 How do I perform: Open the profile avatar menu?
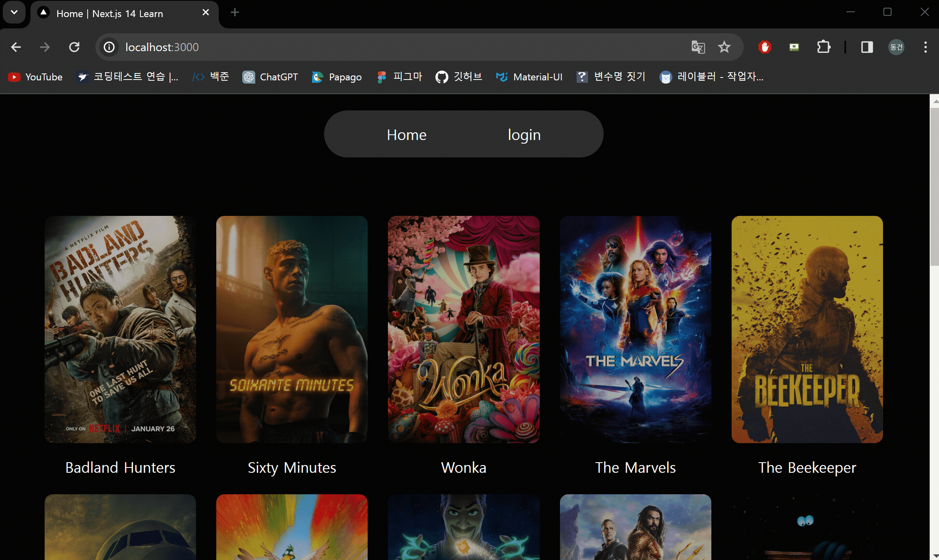coord(896,47)
